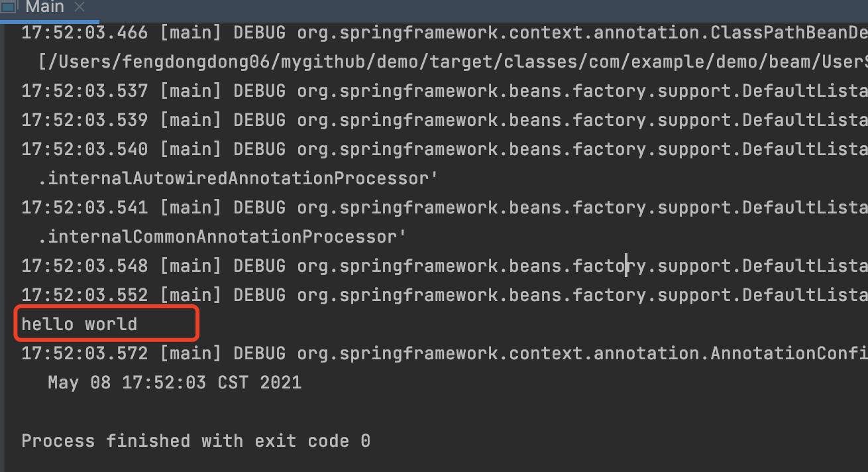Screen dimensions: 868x472
Task: Close the Main run tab
Action: point(80,7)
